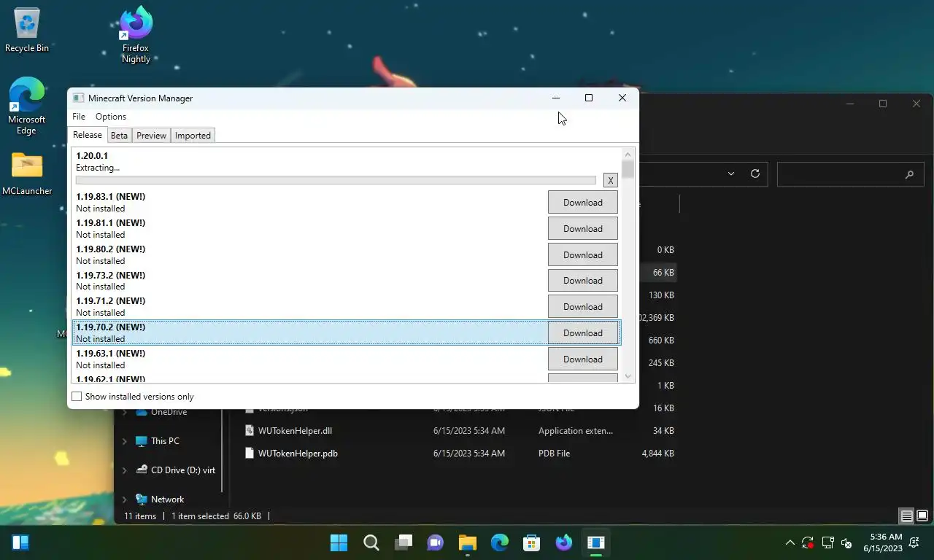Click the muted volume tray icon

click(846, 542)
